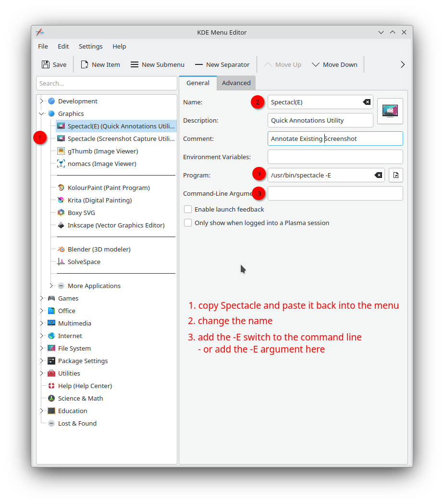Click the Search field
Viewport: 444px width, 504px height.
pos(107,83)
